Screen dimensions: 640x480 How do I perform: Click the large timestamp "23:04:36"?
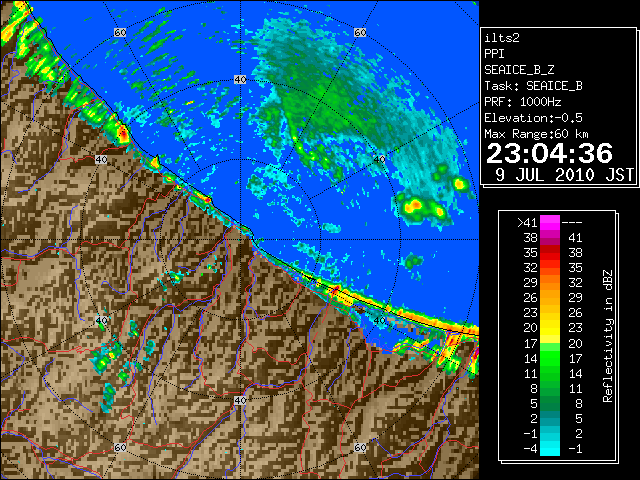coord(549,153)
